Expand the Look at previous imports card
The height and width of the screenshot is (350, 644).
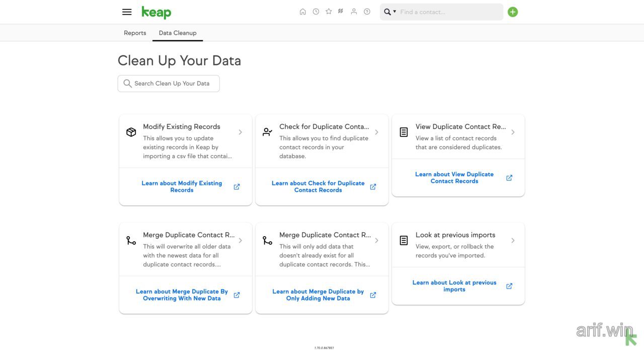coord(513,240)
